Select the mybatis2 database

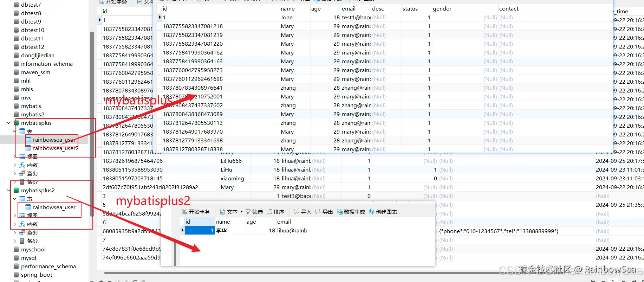33,114
